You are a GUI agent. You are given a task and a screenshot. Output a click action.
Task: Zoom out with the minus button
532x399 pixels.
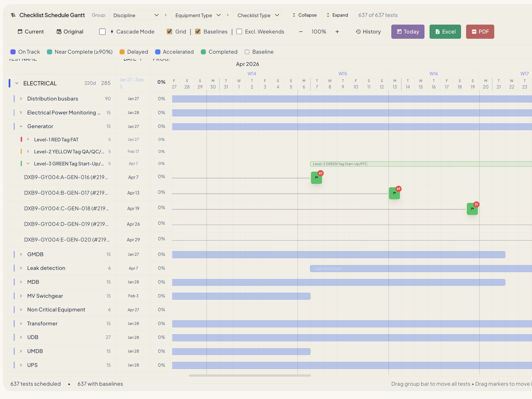click(x=301, y=32)
